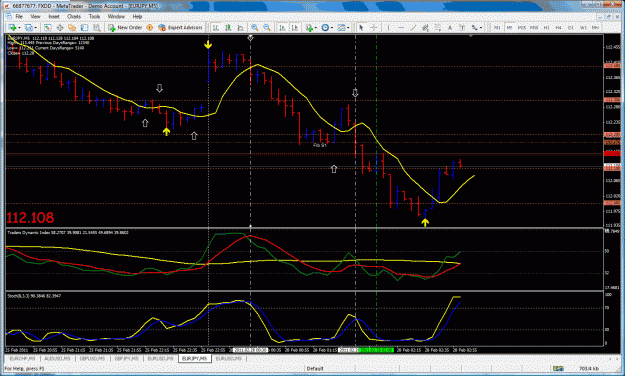Toggle chart auto scroll
Screen dimensions: 625x376
[x=282, y=28]
